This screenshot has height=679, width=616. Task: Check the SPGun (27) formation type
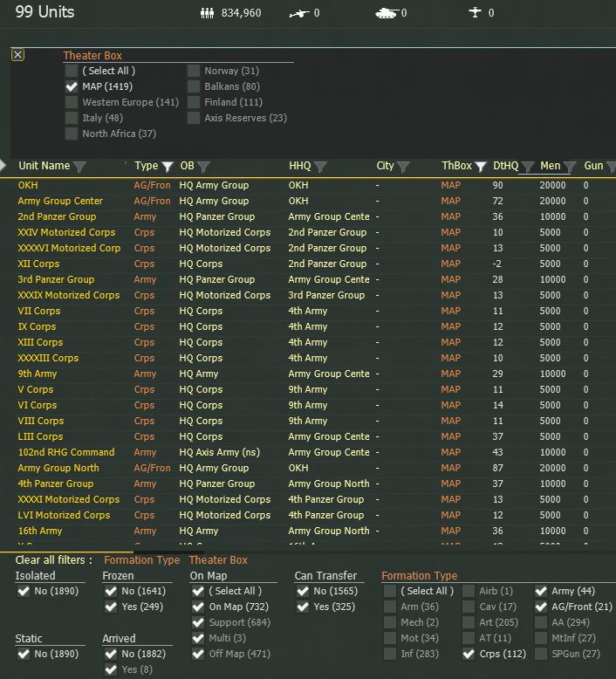point(541,654)
